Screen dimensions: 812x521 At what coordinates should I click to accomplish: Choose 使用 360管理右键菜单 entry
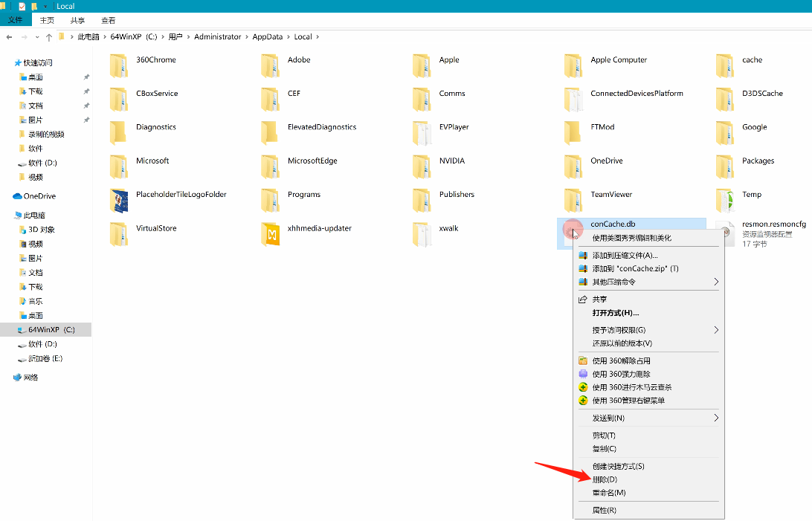point(648,401)
